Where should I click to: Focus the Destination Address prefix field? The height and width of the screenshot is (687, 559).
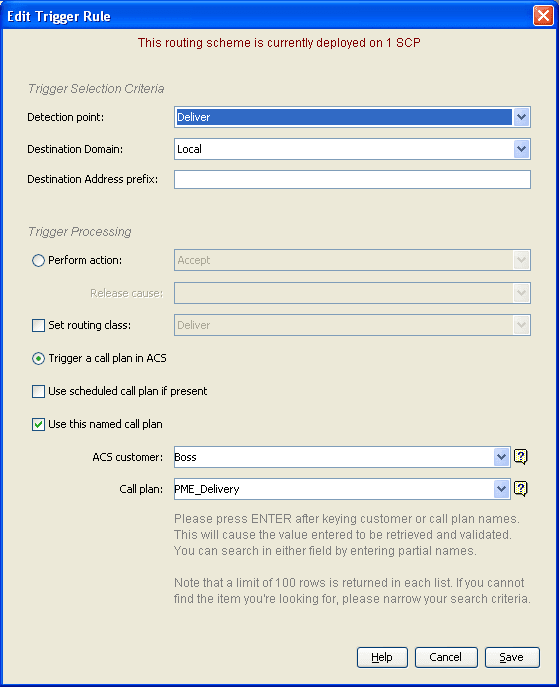(352, 179)
